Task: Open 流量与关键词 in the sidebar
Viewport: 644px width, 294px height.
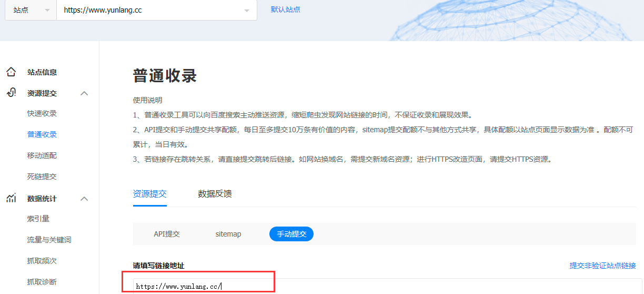Action: click(x=49, y=240)
